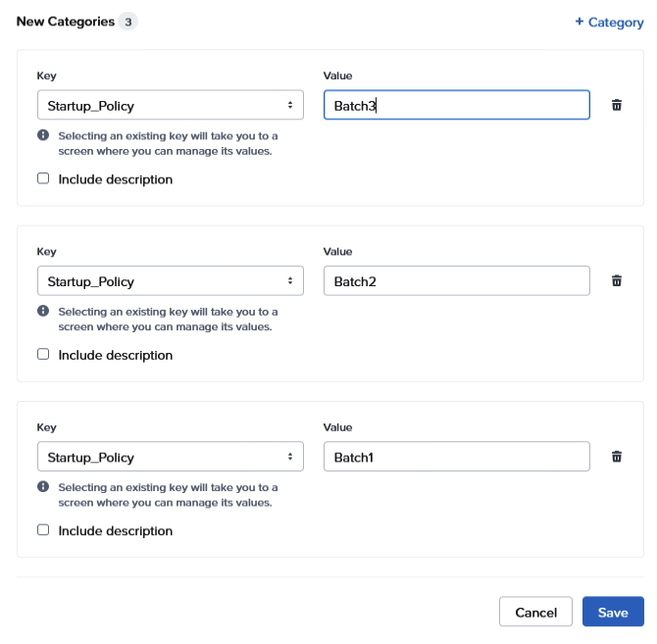Delete the Batch3 category row
This screenshot has height=644, width=657.
click(x=617, y=105)
